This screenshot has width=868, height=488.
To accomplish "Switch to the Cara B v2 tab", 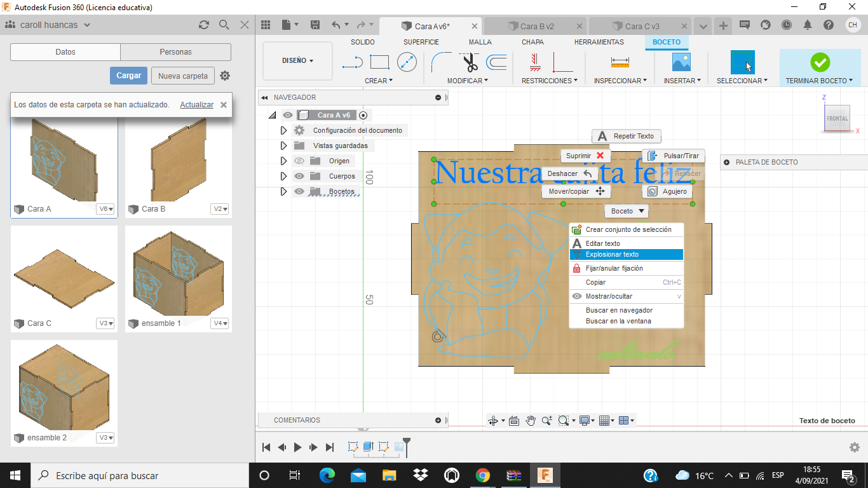I will 536,26.
